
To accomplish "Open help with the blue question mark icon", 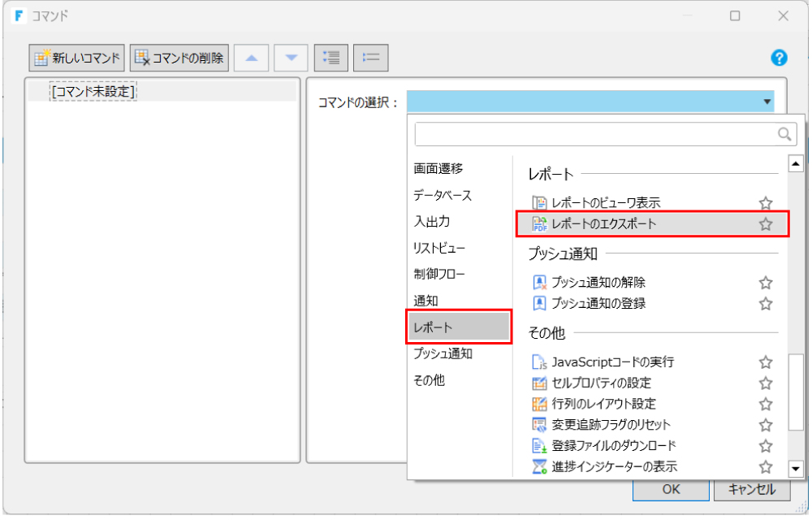I will (x=779, y=58).
